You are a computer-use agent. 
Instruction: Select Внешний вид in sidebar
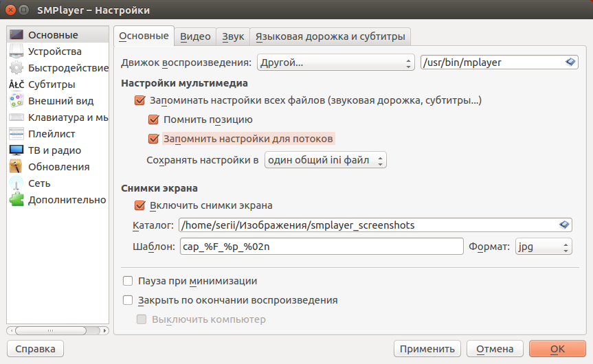tap(58, 100)
